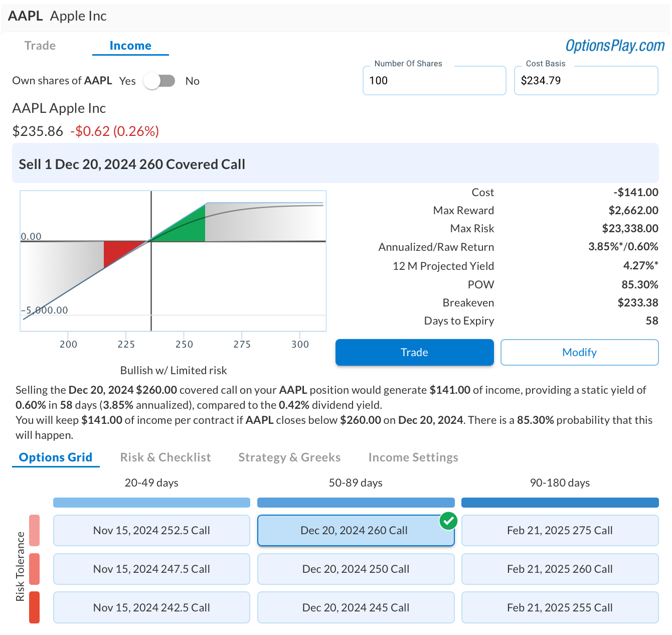Click the Days to Expiry value 58
Screen dimensions: 672x635
[652, 321]
